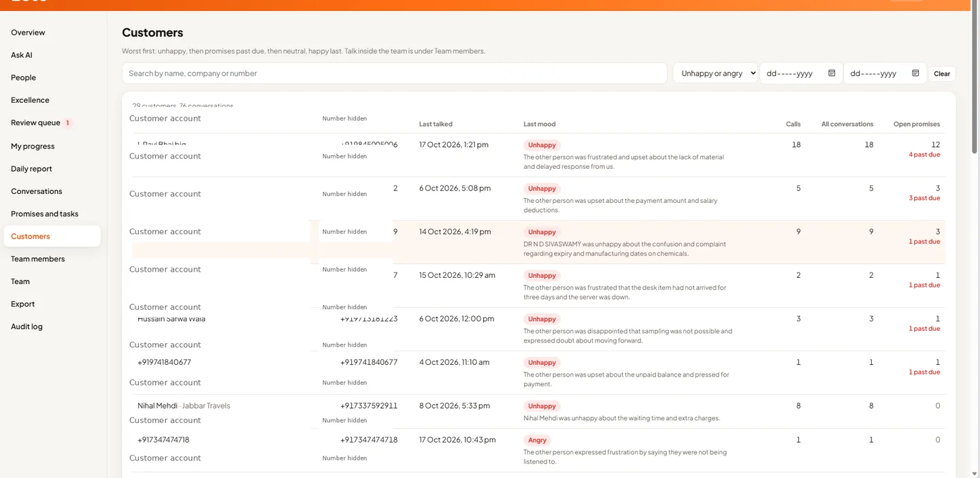The width and height of the screenshot is (980, 478).
Task: Click the Open promises column header
Action: click(917, 124)
